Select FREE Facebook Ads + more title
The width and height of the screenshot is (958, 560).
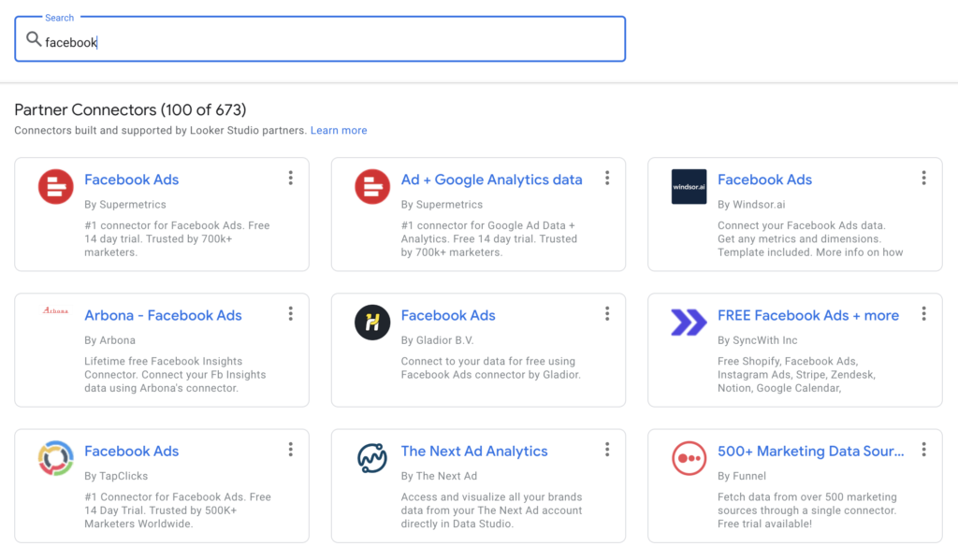[808, 315]
